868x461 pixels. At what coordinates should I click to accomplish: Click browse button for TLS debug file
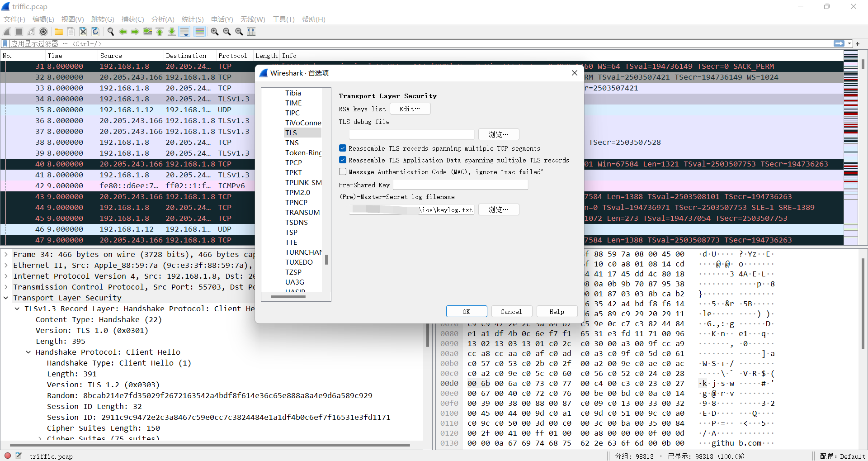click(499, 134)
